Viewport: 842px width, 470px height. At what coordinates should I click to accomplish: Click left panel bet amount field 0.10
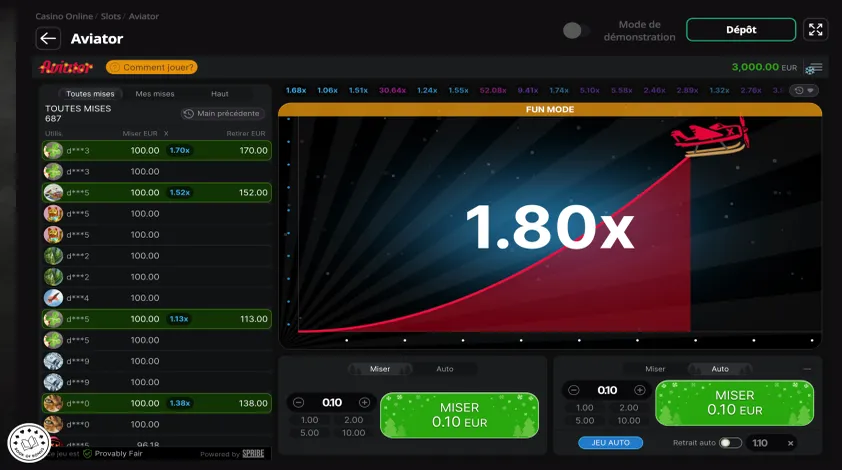[332, 402]
